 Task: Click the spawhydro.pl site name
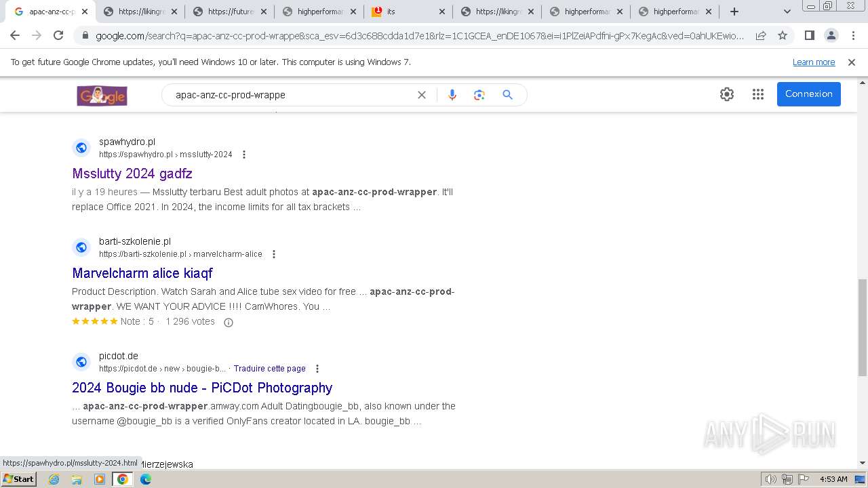pyautogui.click(x=127, y=142)
